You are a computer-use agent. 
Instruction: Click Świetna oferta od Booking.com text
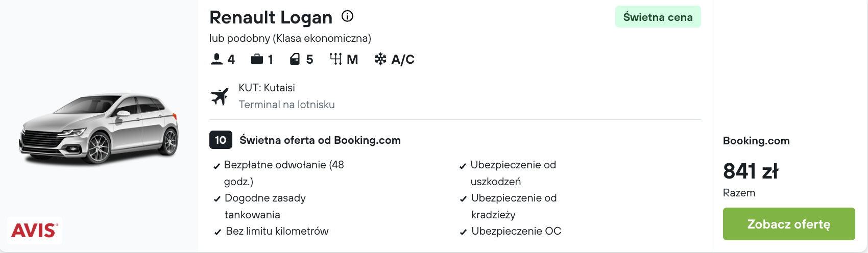click(x=320, y=140)
